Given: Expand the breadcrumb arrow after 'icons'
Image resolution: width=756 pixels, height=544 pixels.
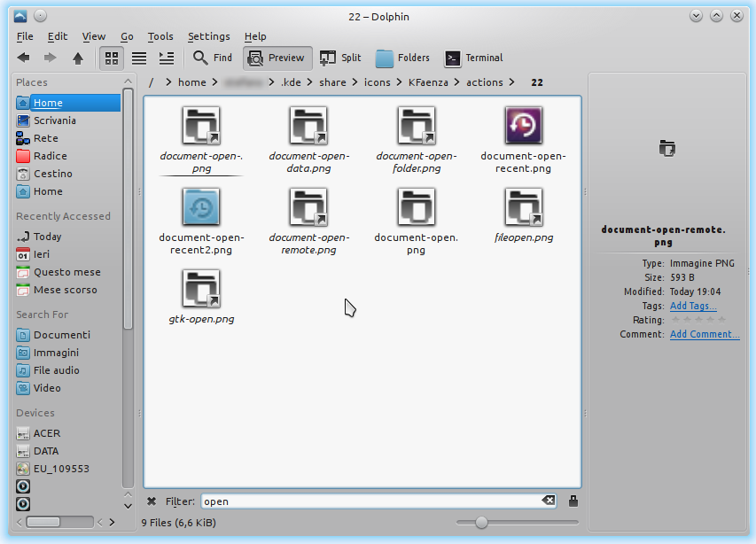Looking at the screenshot, I should (x=400, y=82).
